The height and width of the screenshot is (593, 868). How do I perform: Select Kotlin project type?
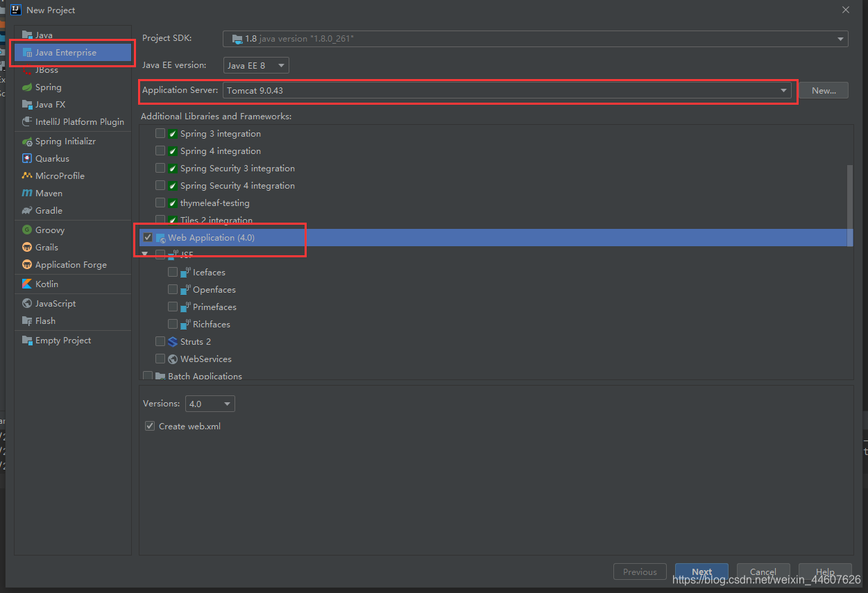pyautogui.click(x=73, y=284)
